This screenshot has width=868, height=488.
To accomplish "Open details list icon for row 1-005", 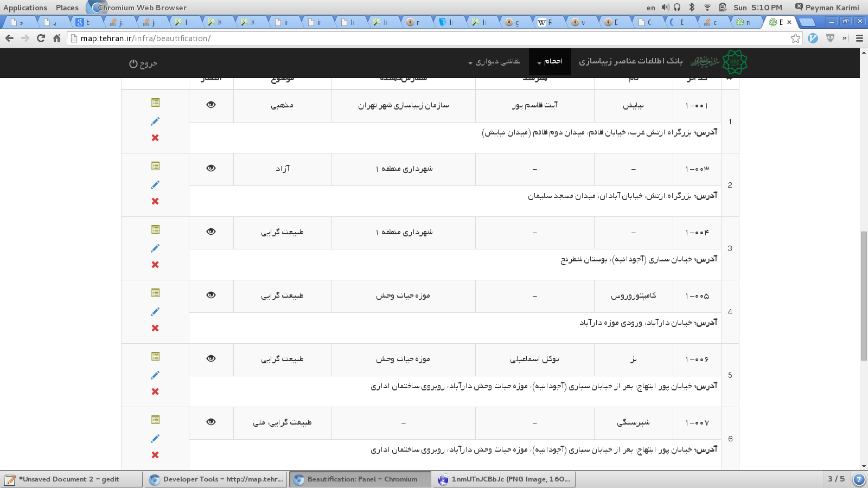I will click(155, 293).
